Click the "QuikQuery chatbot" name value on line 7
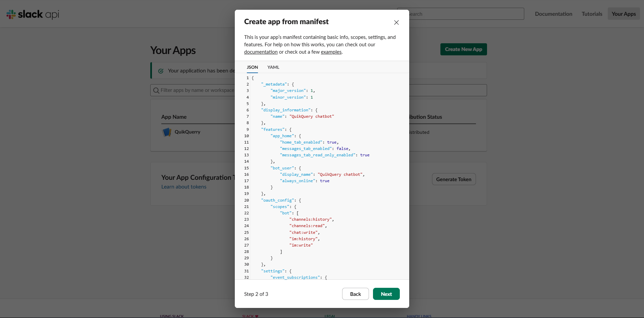The image size is (644, 318). 312,116
